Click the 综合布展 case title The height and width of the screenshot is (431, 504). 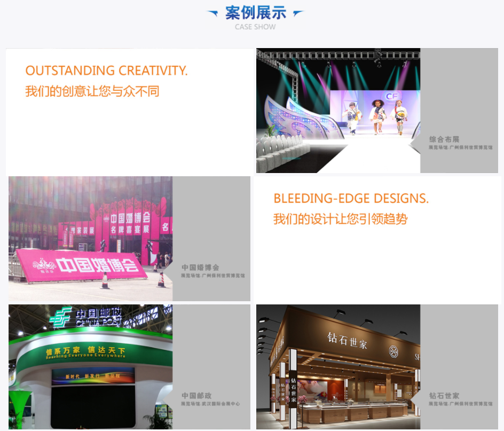click(444, 139)
